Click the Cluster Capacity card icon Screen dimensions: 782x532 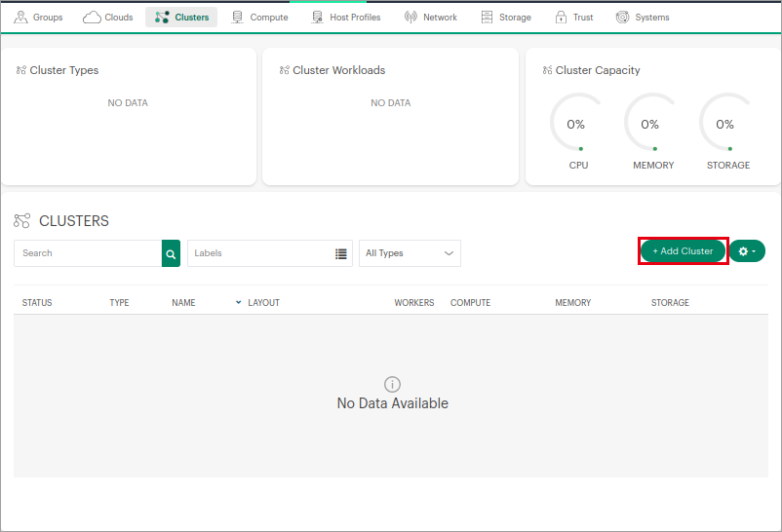coord(547,70)
